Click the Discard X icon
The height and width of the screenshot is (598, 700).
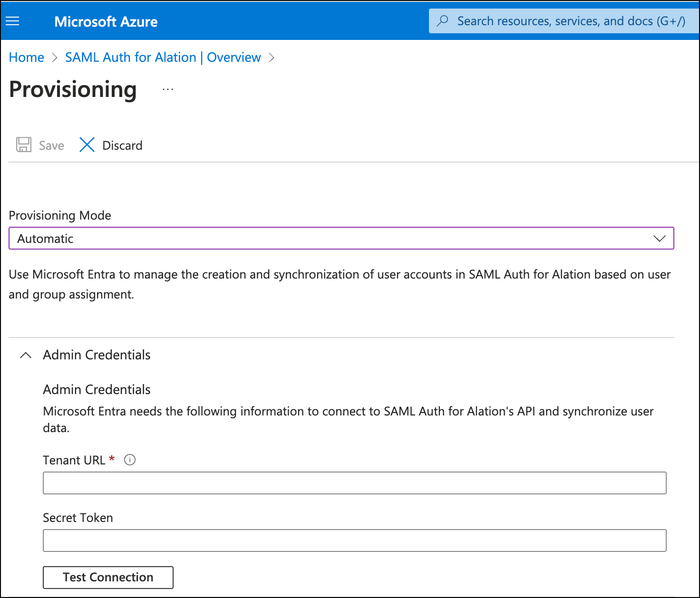coord(87,145)
